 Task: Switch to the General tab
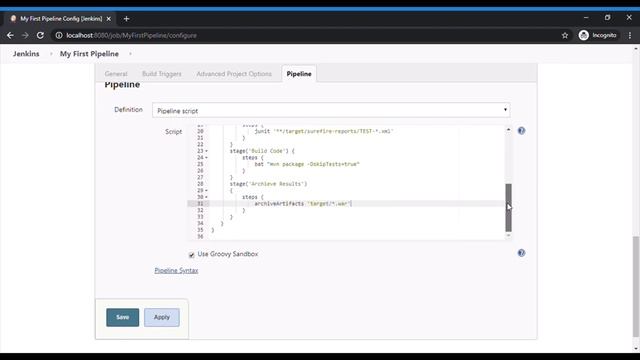116,74
